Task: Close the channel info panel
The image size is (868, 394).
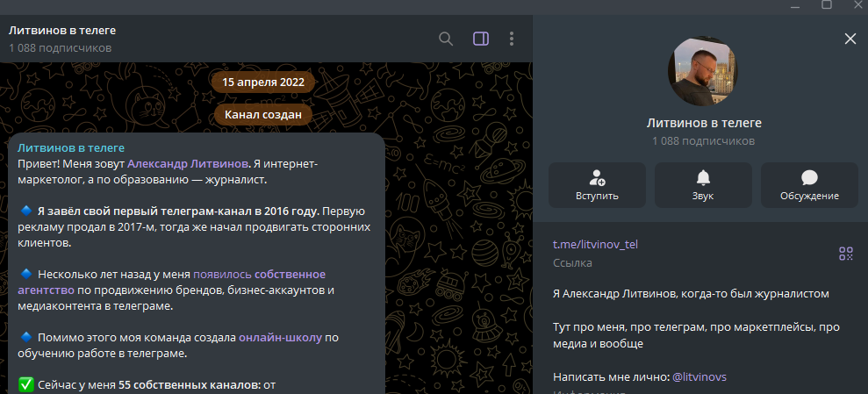Action: pyautogui.click(x=849, y=39)
